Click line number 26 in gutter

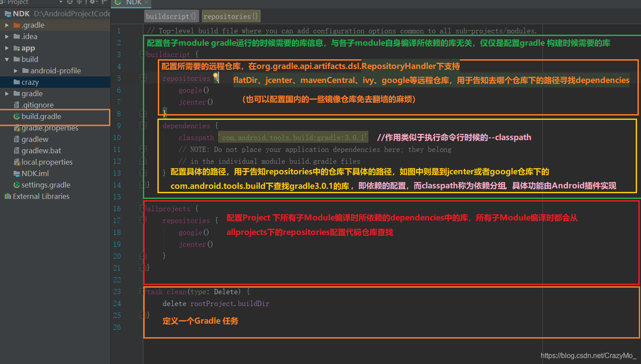[117, 327]
